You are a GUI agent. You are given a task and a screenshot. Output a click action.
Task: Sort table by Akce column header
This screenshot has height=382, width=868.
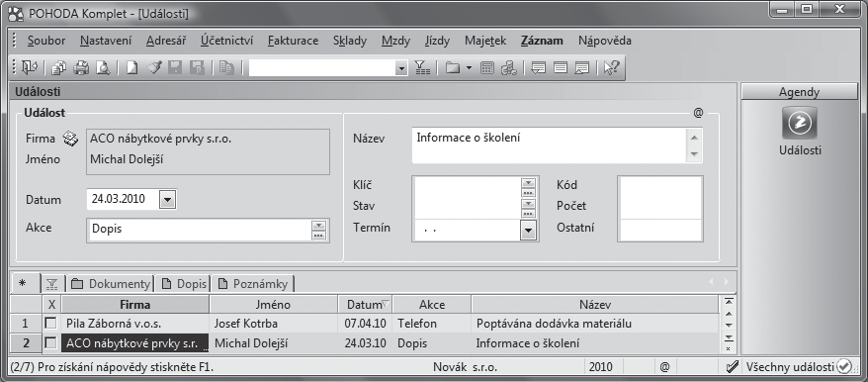(x=432, y=305)
